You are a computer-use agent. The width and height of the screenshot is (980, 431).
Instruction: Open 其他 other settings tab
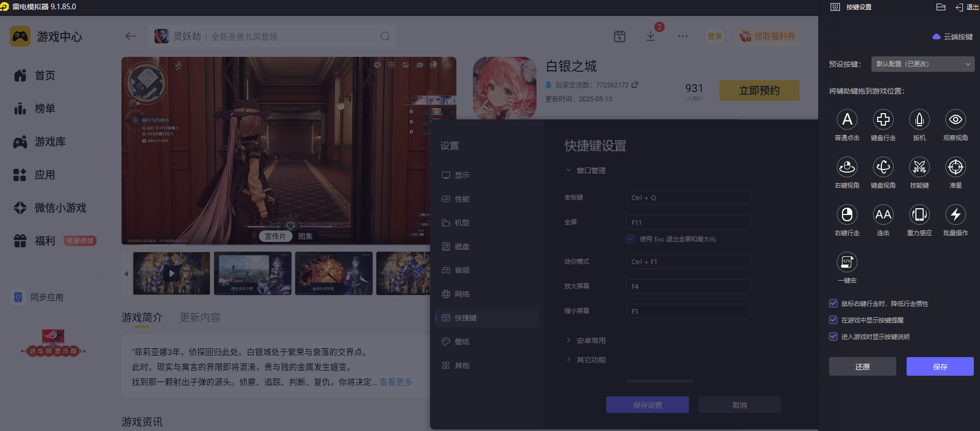pos(486,365)
